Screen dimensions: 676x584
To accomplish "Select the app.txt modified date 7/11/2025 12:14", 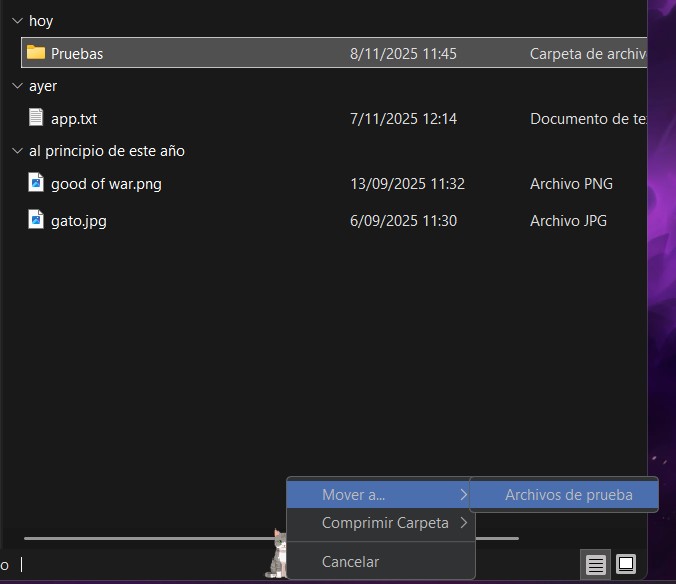I will pyautogui.click(x=403, y=118).
